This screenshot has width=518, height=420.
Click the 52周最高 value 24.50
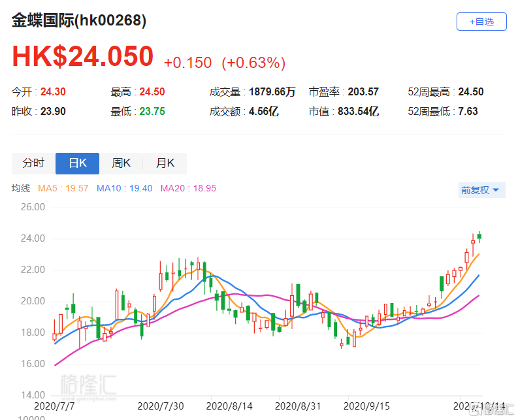[471, 92]
